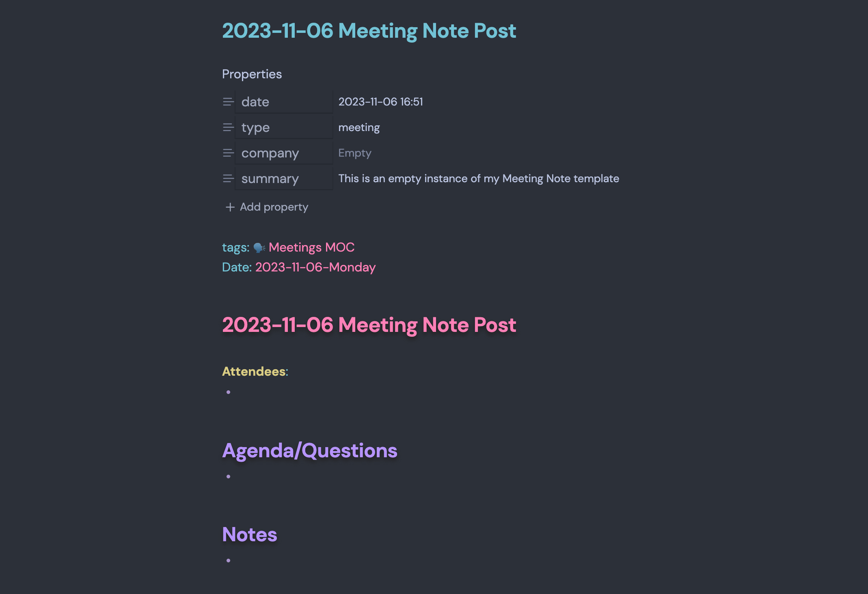Screen dimensions: 868x594
Task: Click the Add property plus icon
Action: [230, 207]
